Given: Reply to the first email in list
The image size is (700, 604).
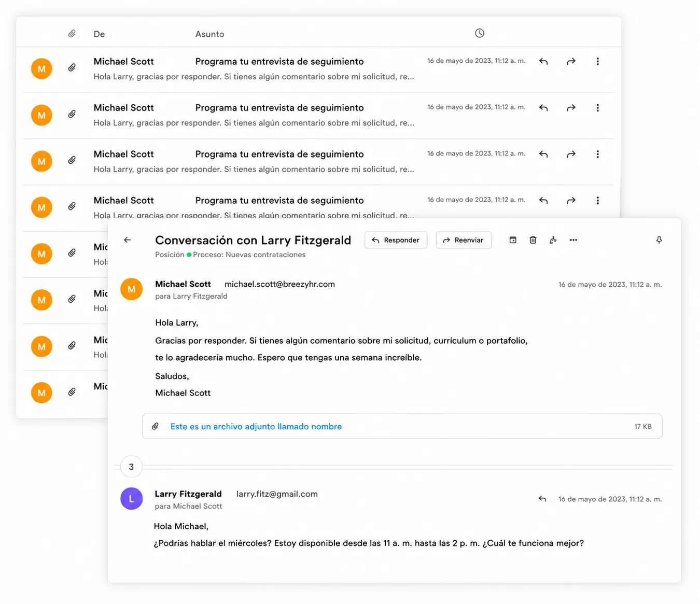Looking at the screenshot, I should coord(543,62).
